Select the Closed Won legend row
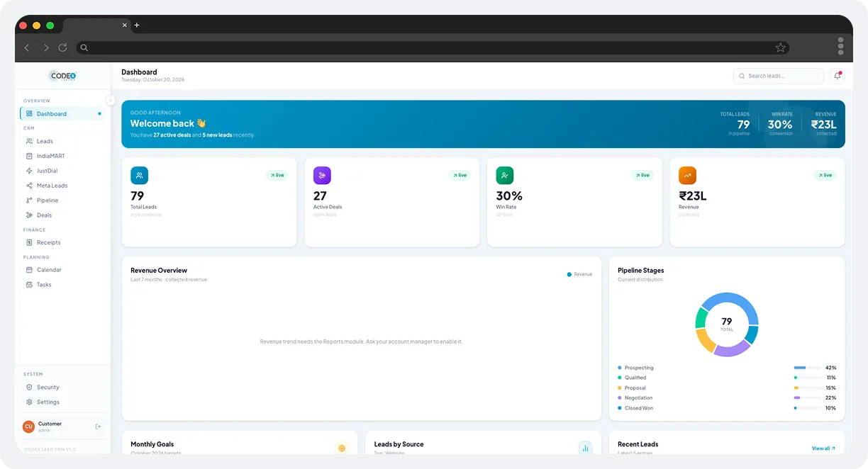 pos(727,408)
